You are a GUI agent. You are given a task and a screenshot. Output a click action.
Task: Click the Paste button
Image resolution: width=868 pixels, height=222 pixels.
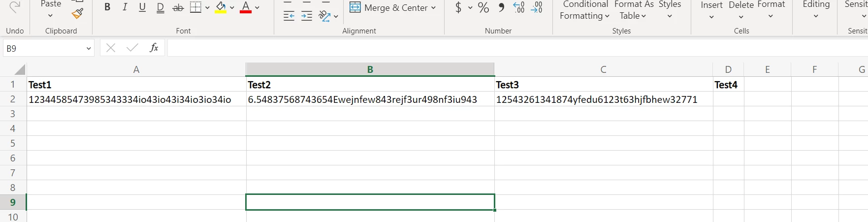pyautogui.click(x=51, y=4)
